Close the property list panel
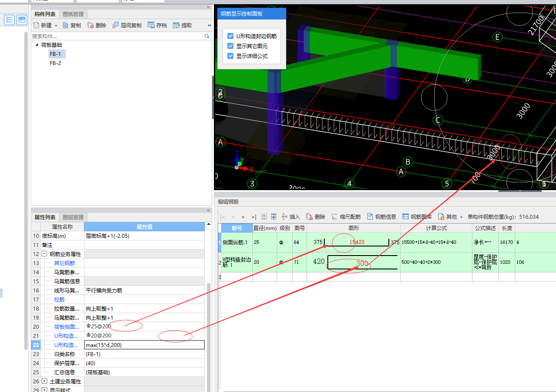The width and height of the screenshot is (556, 392). (208, 210)
